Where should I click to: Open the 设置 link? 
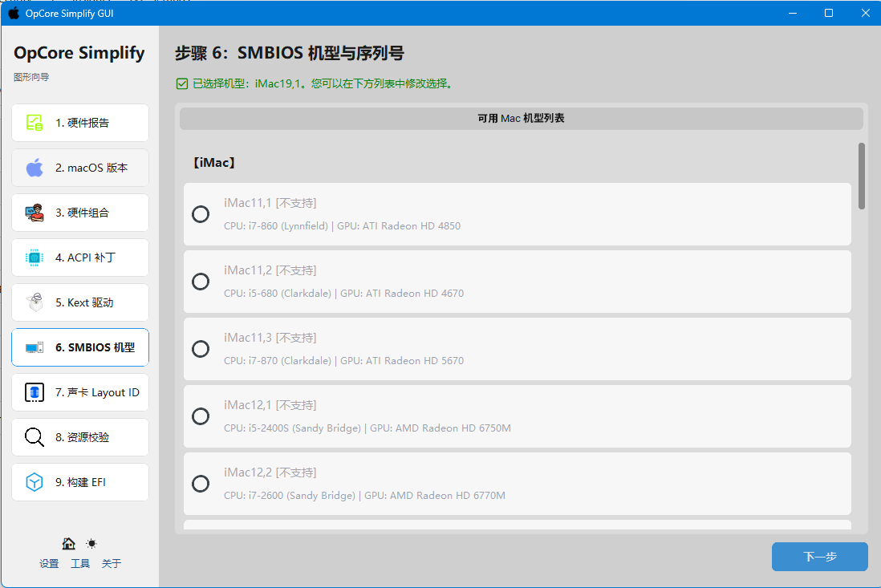[49, 563]
